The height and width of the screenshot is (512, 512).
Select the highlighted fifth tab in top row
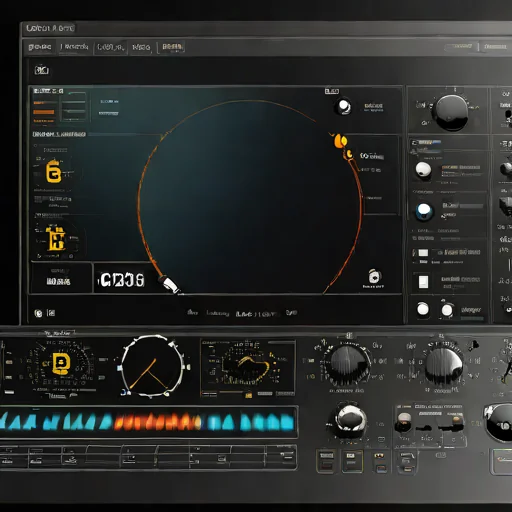pyautogui.click(x=171, y=47)
